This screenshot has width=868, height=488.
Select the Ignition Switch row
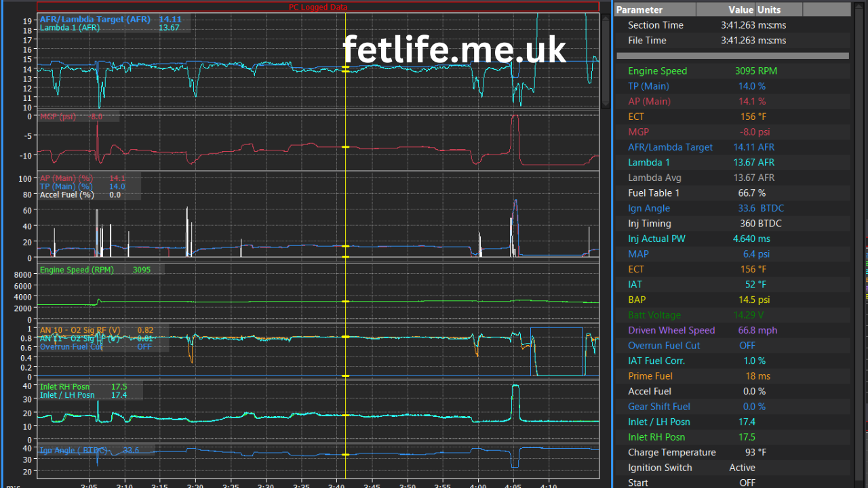(732, 468)
